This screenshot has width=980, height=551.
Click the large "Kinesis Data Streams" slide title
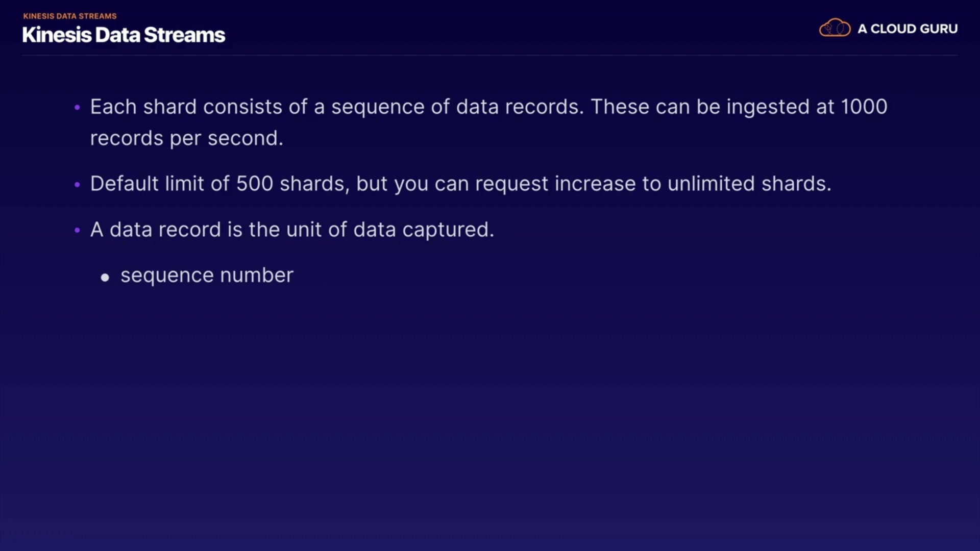coord(124,35)
